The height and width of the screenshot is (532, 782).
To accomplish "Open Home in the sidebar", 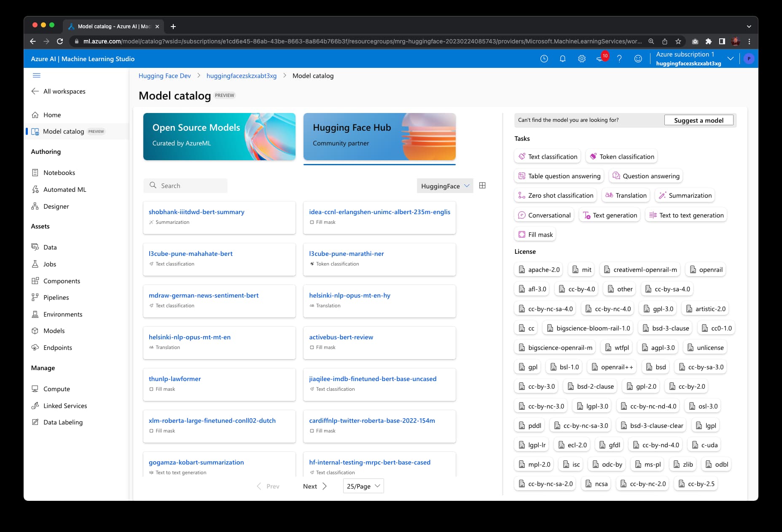I will point(52,115).
